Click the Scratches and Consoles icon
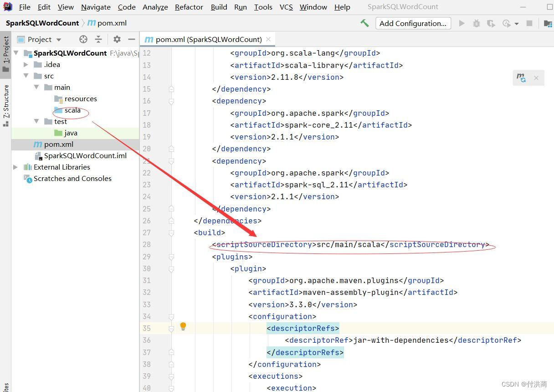Viewport: 554px width, 392px height. tap(28, 179)
